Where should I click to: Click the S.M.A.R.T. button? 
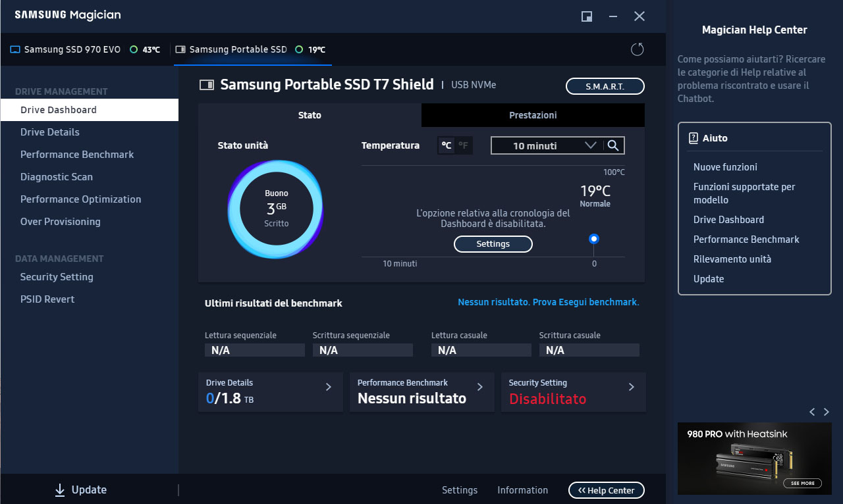click(x=605, y=86)
